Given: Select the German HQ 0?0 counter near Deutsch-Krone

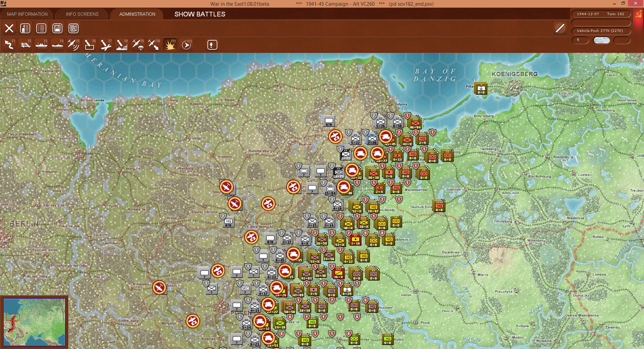Looking at the screenshot, I should click(228, 221).
